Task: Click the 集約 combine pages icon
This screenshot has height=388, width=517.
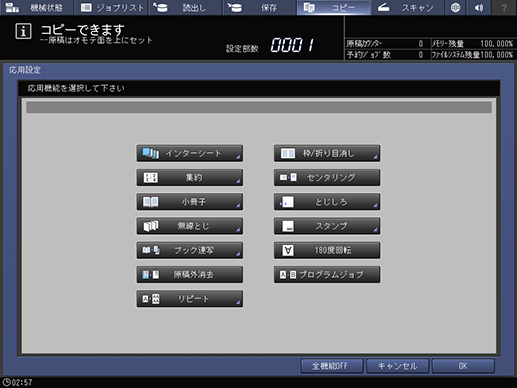Action: click(x=151, y=178)
